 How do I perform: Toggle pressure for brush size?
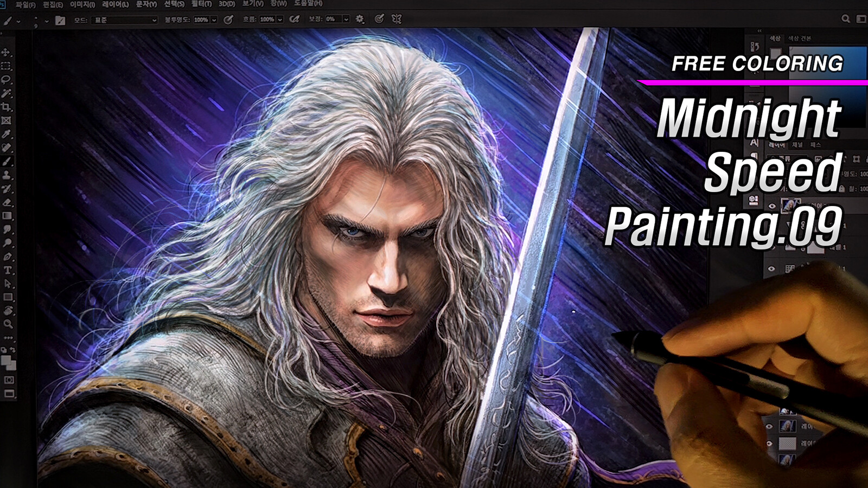point(379,19)
